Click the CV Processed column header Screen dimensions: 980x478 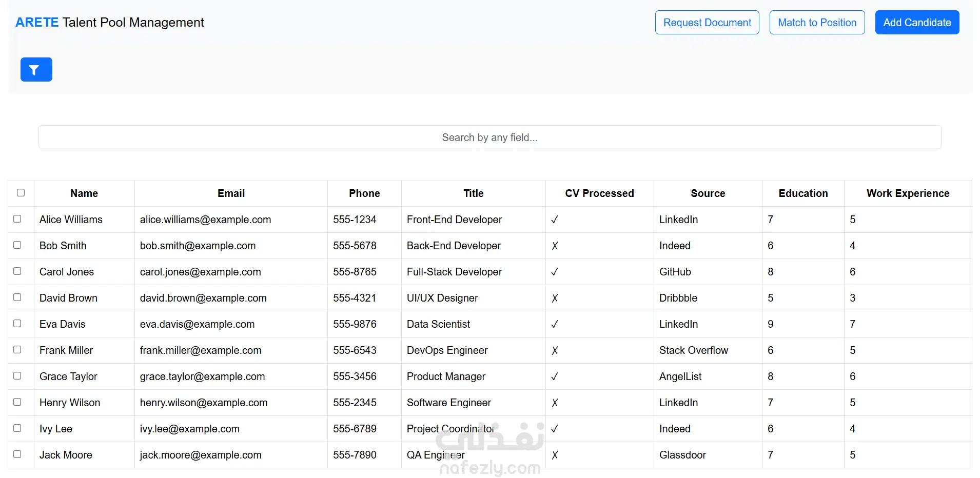click(x=599, y=193)
